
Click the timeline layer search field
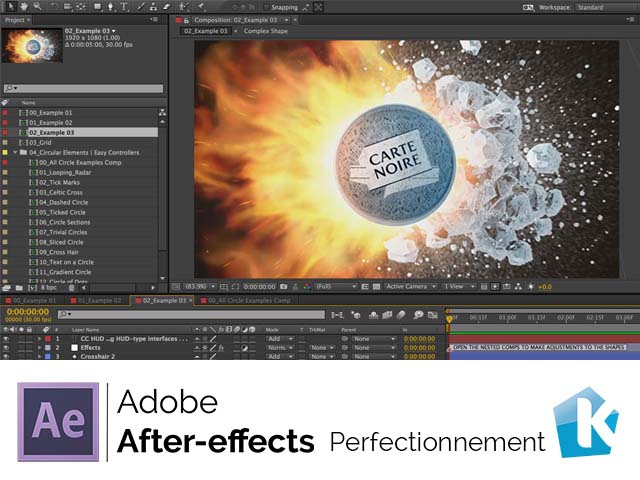pyautogui.click(x=191, y=314)
